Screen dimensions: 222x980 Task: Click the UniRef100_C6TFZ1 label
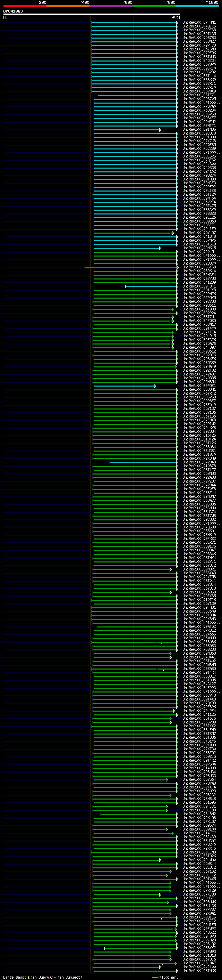coord(199,95)
